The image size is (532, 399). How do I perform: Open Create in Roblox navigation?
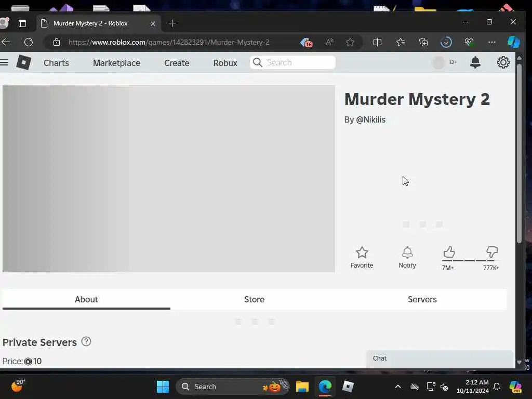pos(177,63)
